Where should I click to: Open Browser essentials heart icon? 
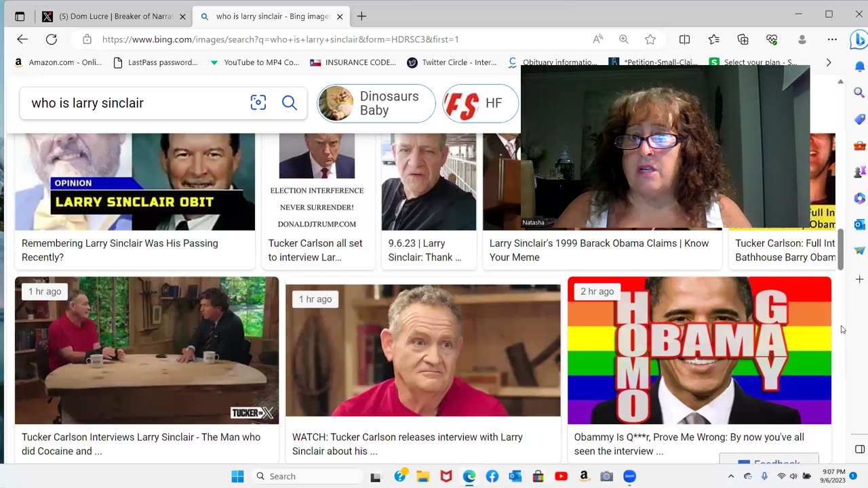pyautogui.click(x=772, y=39)
